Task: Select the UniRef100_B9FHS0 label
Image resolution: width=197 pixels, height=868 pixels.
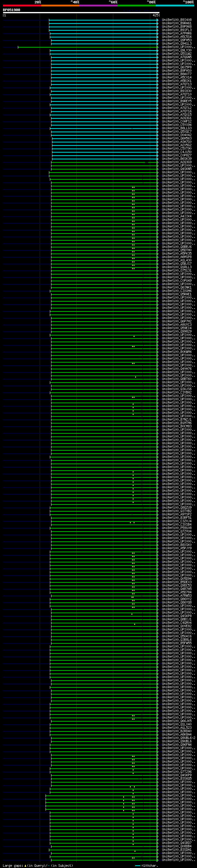Action: coord(177,71)
